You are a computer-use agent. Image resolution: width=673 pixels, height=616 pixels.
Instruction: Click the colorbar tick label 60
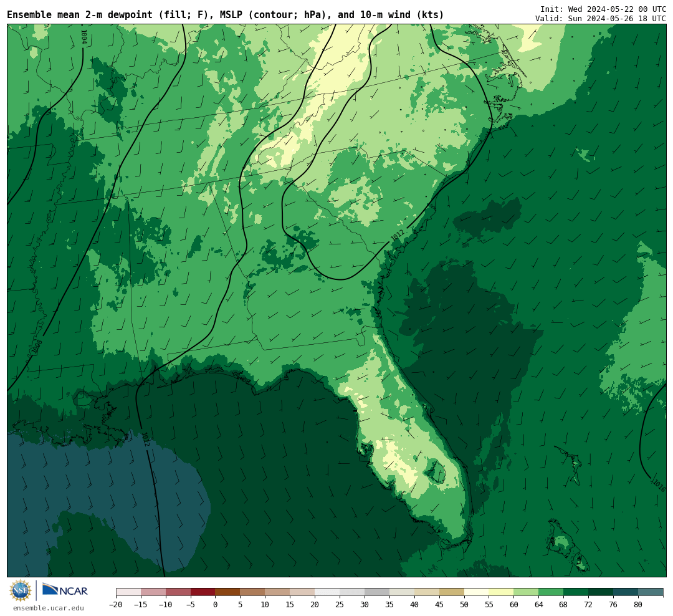pyautogui.click(x=513, y=604)
